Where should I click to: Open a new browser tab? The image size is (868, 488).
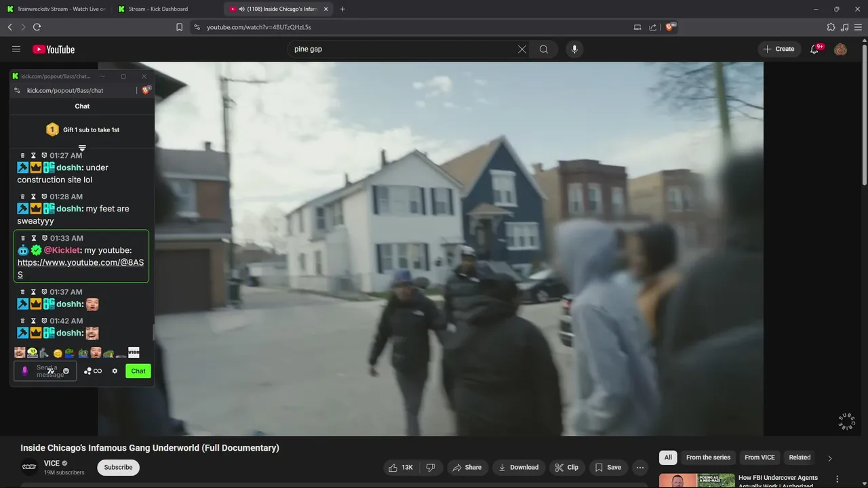[x=342, y=9]
